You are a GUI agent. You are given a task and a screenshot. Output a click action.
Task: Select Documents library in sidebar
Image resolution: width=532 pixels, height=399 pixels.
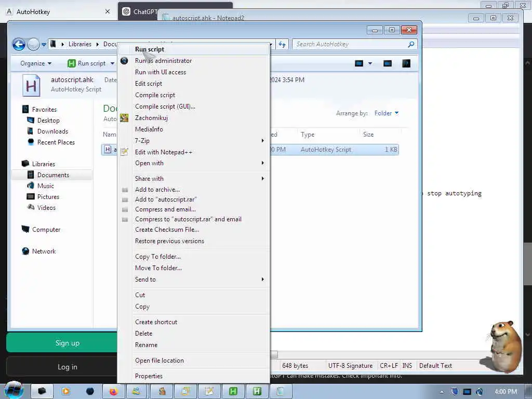tap(51, 175)
